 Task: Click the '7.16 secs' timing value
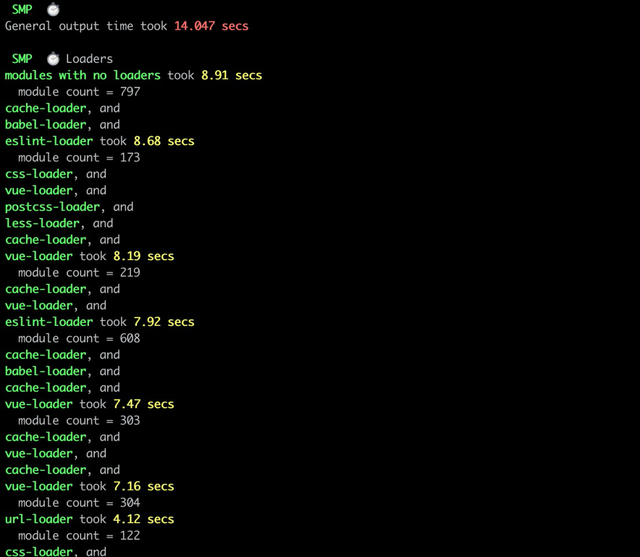point(144,486)
